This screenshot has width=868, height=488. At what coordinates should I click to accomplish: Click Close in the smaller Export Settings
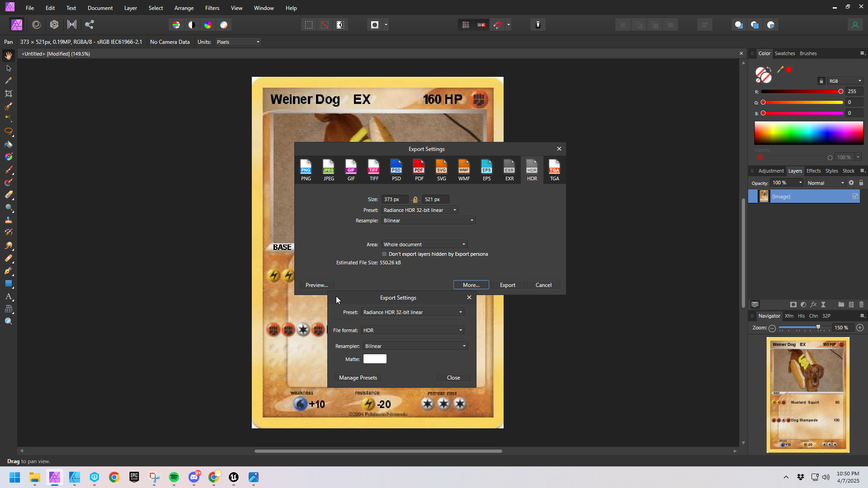click(x=453, y=378)
